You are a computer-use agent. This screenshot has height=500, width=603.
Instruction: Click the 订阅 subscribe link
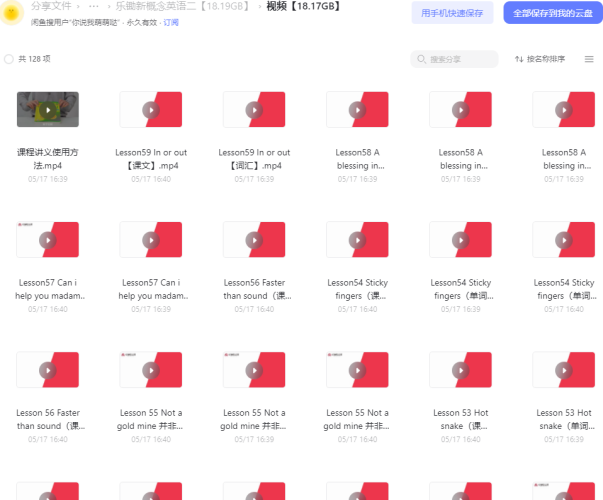(171, 23)
